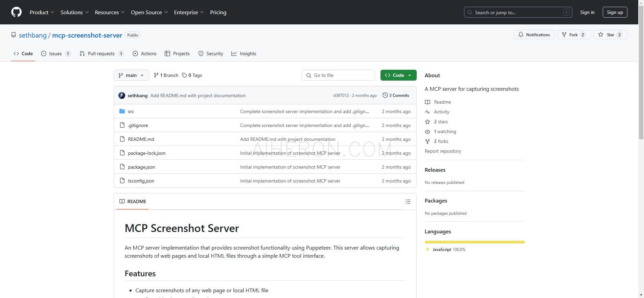Expand the Product menu

(x=42, y=12)
